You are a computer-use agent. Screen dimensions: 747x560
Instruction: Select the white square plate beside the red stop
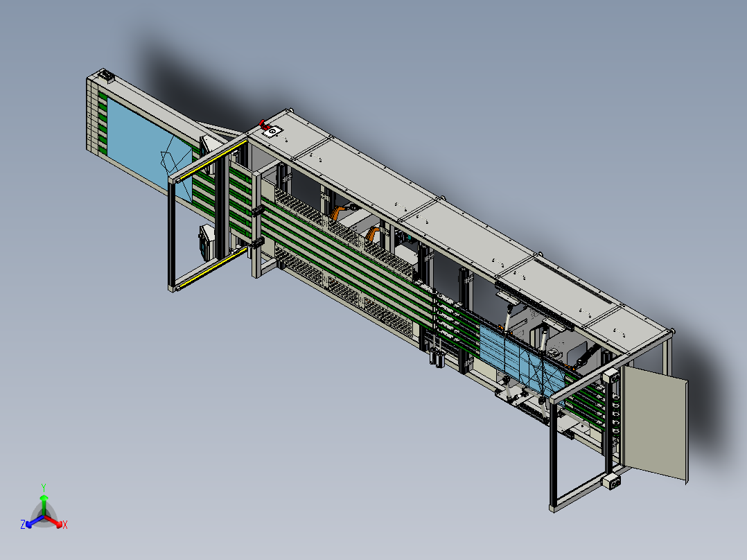pyautogui.click(x=273, y=131)
